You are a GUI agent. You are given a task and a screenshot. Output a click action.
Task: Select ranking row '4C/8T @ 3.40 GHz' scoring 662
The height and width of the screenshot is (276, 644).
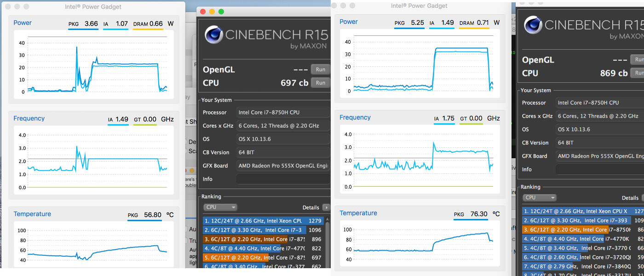point(264,266)
